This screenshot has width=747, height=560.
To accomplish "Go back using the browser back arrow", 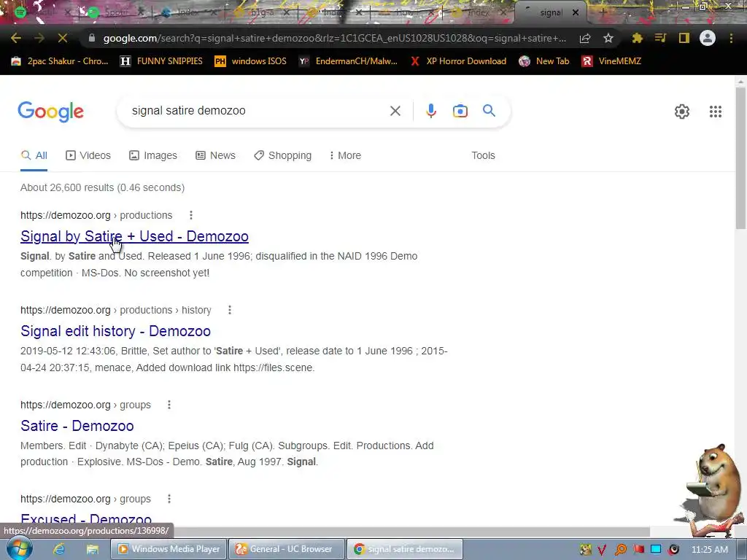I will [x=16, y=38].
